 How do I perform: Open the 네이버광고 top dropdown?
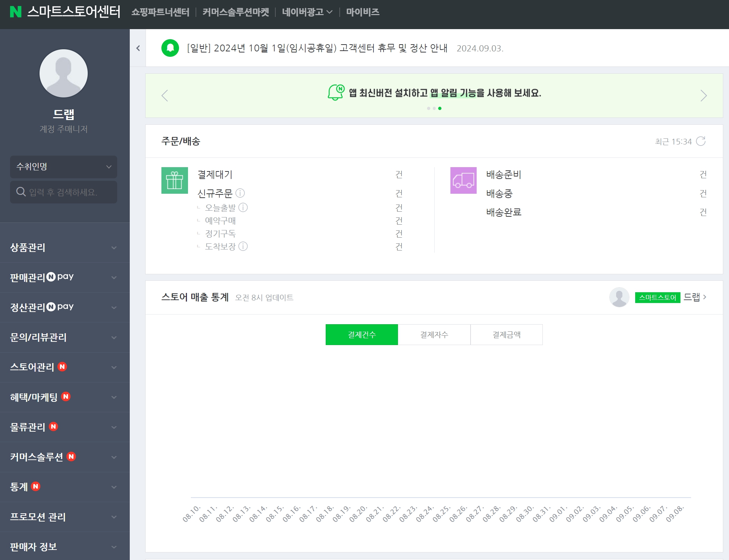click(x=307, y=12)
